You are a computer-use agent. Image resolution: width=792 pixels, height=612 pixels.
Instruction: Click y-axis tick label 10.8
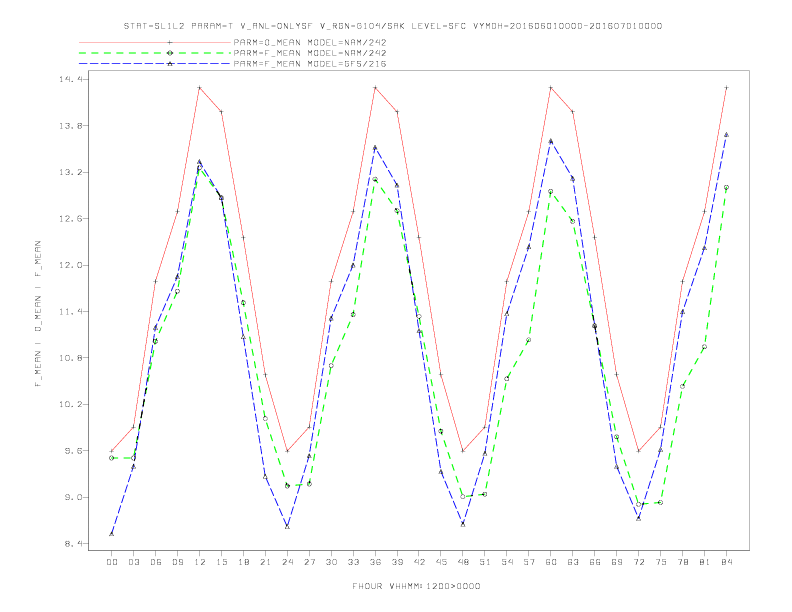point(71,358)
